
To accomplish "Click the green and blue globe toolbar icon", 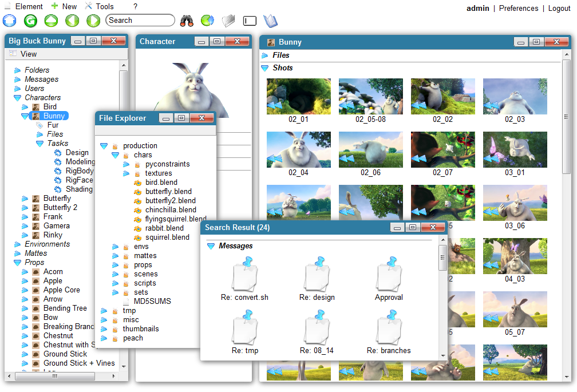I will pyautogui.click(x=208, y=20).
